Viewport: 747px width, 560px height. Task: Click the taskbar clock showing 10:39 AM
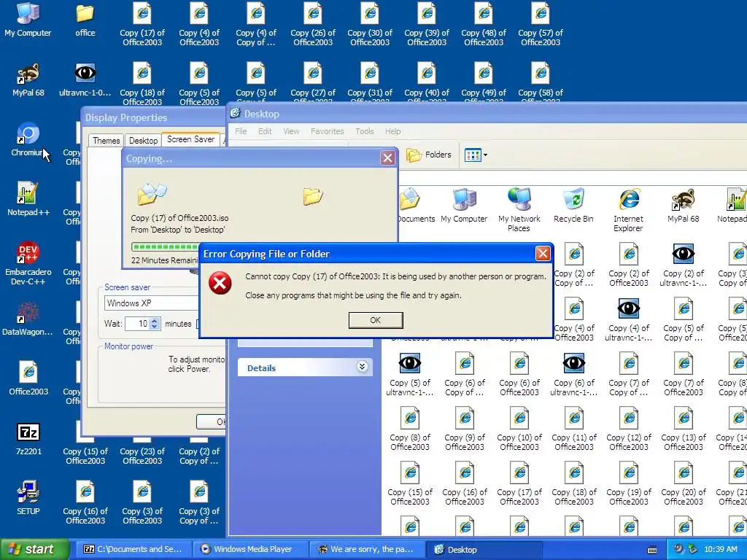720,549
